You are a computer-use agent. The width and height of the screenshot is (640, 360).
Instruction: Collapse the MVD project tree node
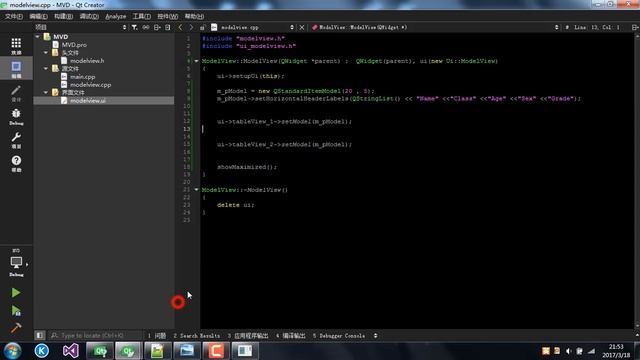38,37
